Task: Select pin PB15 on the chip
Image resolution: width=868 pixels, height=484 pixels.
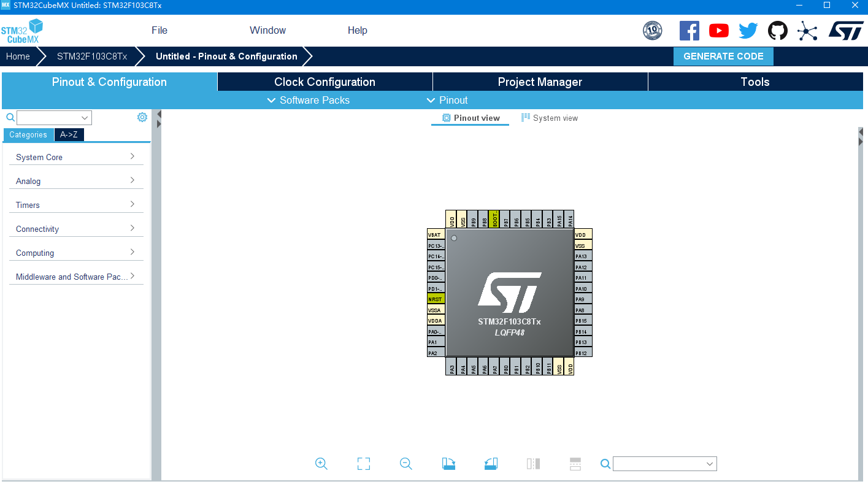Action: point(583,321)
